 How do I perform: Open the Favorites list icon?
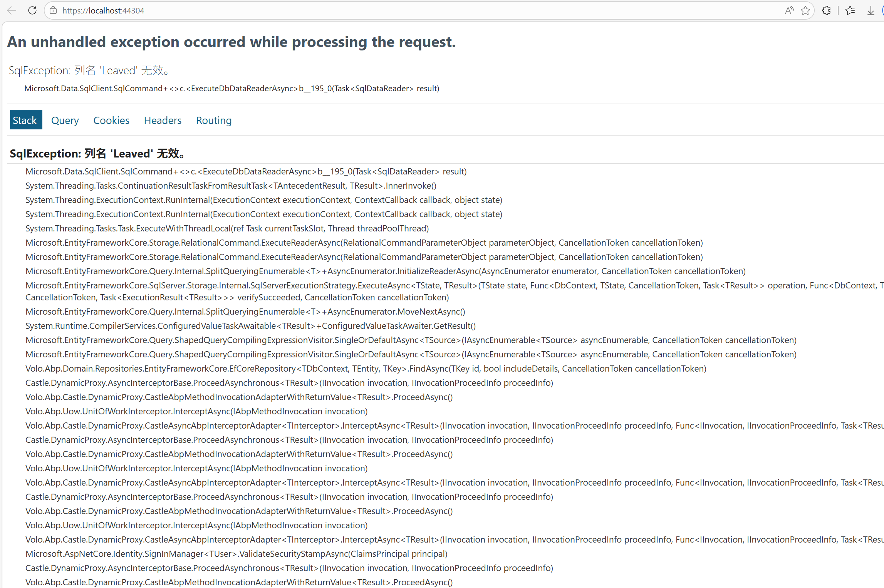(850, 10)
